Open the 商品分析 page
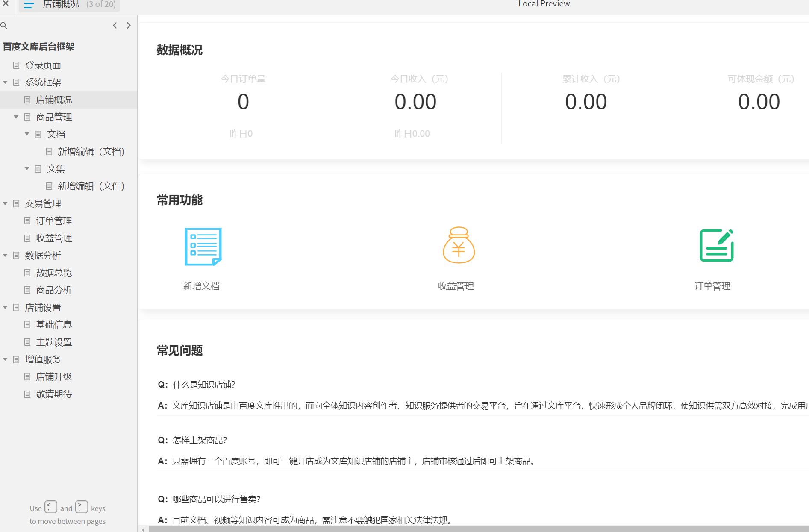This screenshot has height=532, width=809. [x=54, y=290]
